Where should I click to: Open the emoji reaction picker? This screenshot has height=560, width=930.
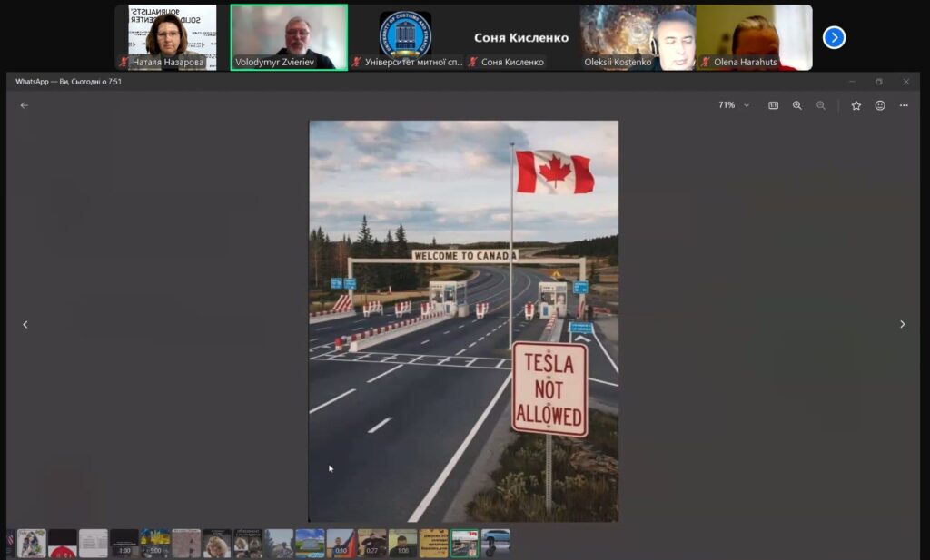click(880, 105)
